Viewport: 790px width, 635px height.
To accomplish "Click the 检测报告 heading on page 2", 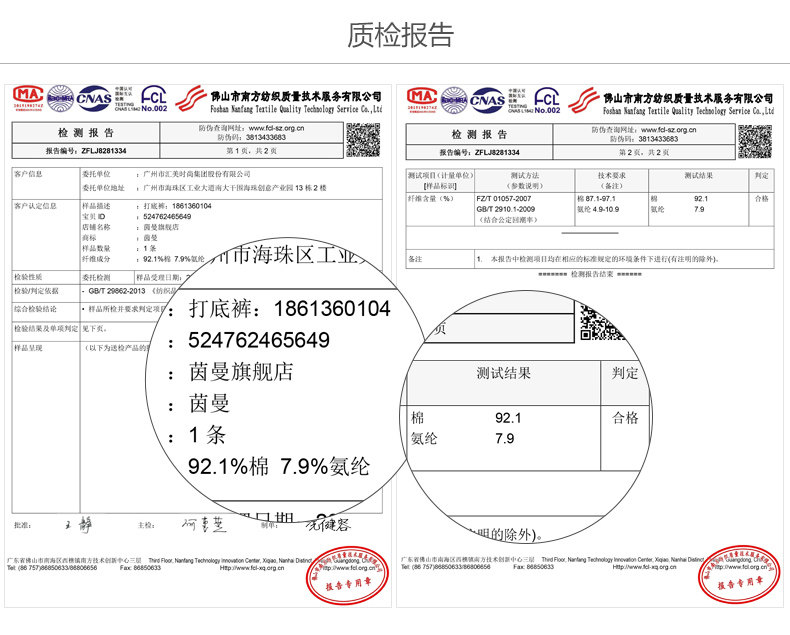I will (x=479, y=134).
